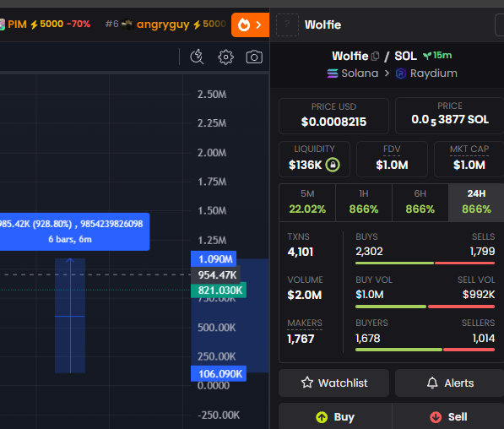Select the 1H timeframe tab

click(364, 203)
